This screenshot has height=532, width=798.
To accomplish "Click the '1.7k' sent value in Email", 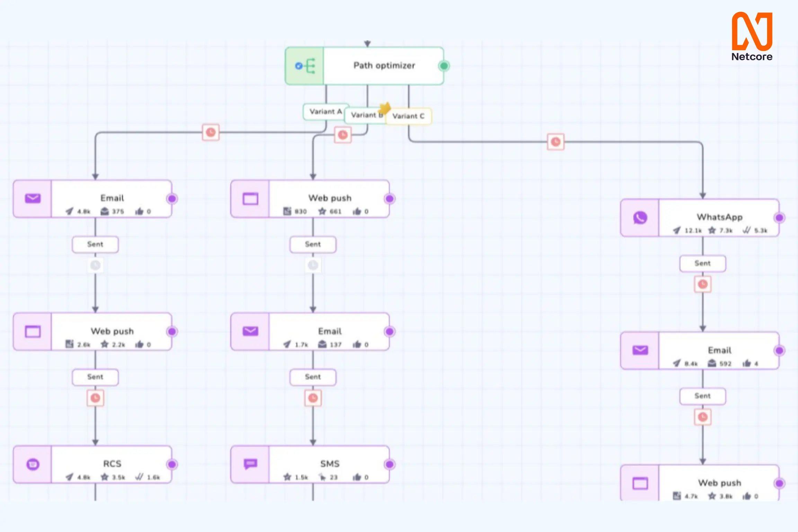I will (301, 345).
